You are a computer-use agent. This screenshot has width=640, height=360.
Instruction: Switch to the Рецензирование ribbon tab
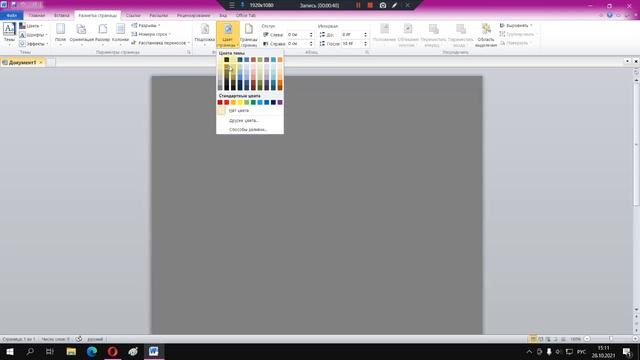tap(193, 16)
